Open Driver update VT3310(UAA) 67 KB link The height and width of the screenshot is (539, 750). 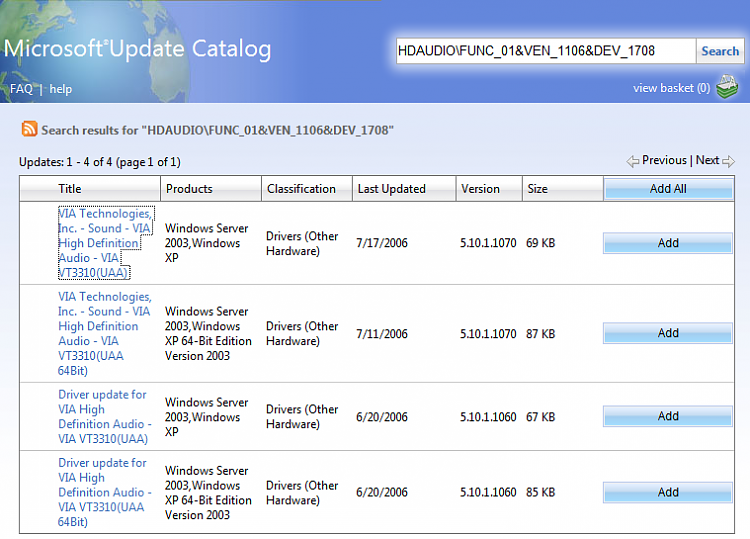click(105, 417)
